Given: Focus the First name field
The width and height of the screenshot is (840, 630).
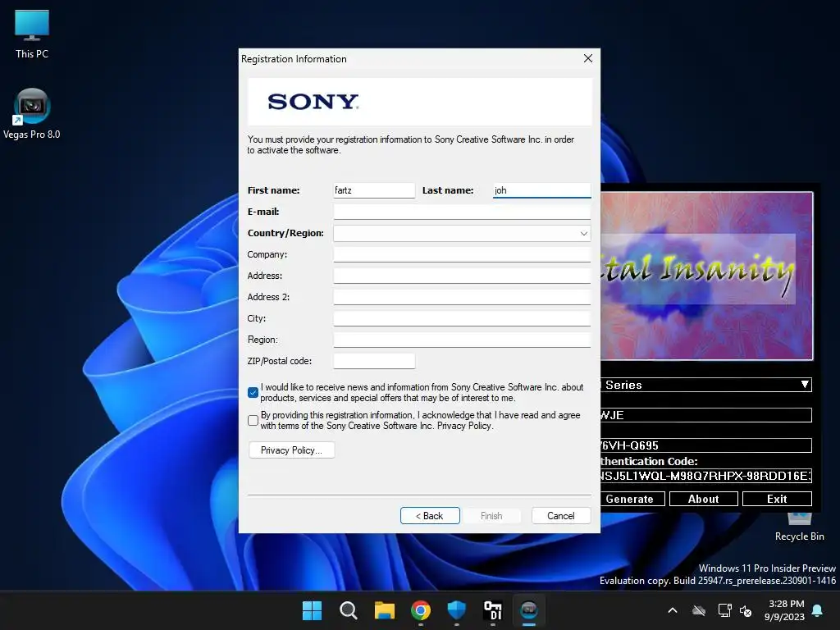Looking at the screenshot, I should [374, 190].
